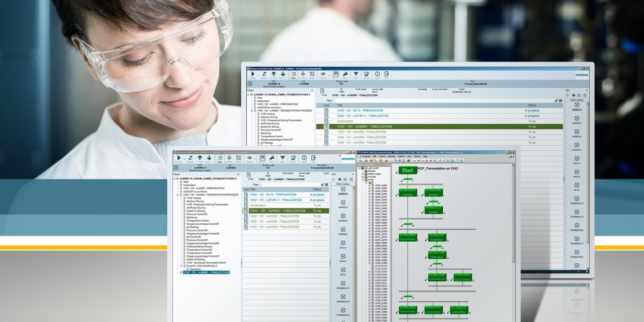This screenshot has height=322, width=644.
Task: Toggle the Tracking eye icon in front window
Action: tap(249, 159)
